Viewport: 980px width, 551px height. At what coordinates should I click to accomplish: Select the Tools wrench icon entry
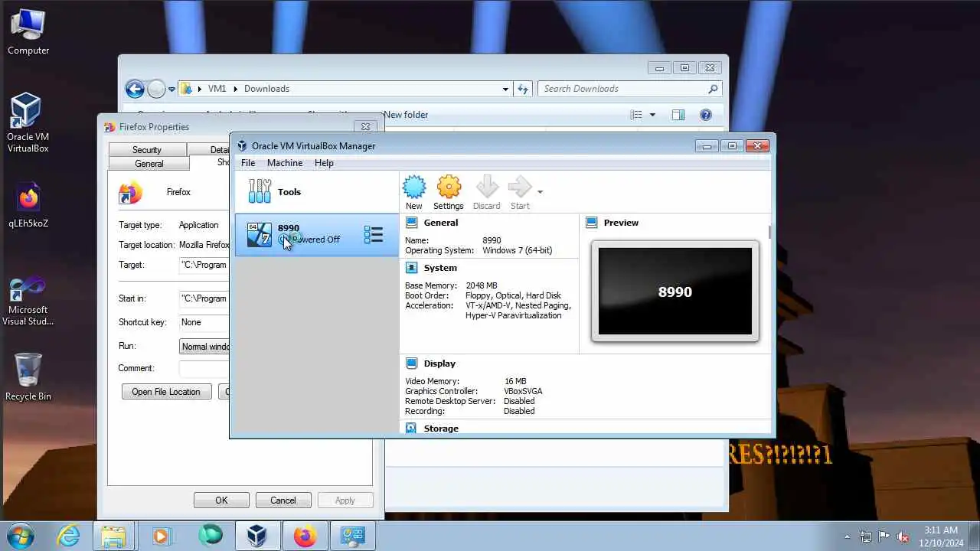coord(260,191)
